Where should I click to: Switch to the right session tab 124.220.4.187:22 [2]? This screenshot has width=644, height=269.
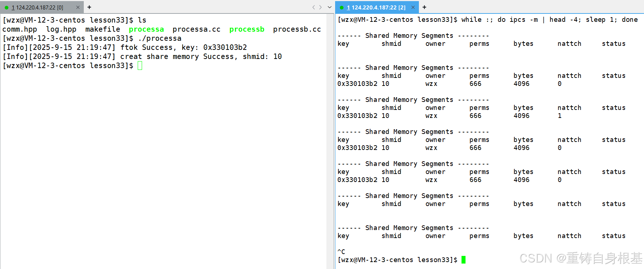[x=376, y=7]
